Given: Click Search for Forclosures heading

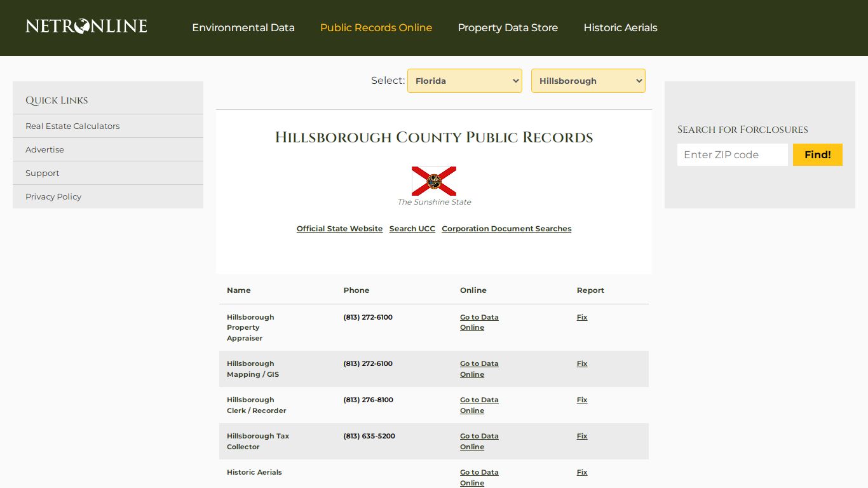Looking at the screenshot, I should point(743,130).
